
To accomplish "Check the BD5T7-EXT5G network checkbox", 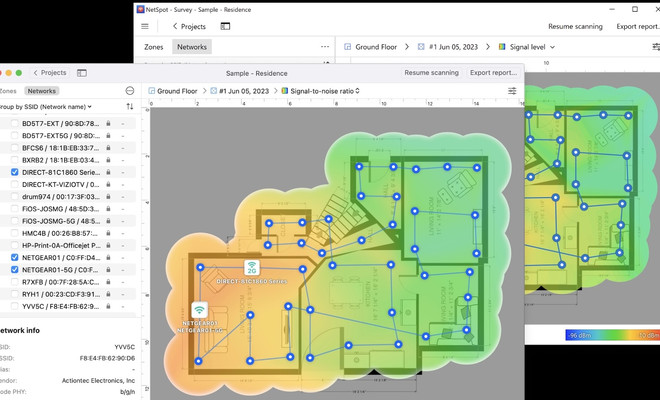I will 15,136.
